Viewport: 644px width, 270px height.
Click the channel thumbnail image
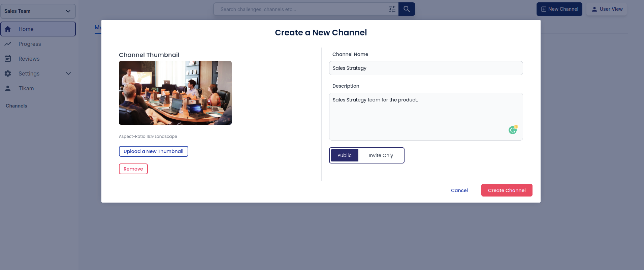(175, 93)
